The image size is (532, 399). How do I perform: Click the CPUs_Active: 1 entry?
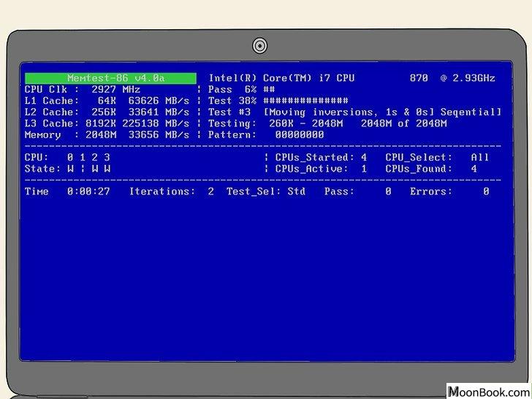(x=321, y=169)
